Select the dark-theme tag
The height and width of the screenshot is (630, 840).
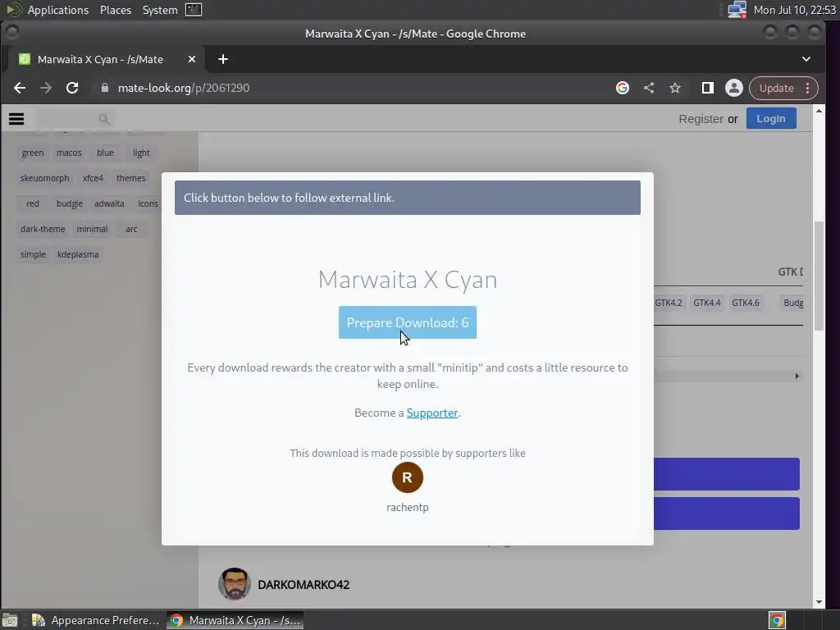(x=43, y=230)
